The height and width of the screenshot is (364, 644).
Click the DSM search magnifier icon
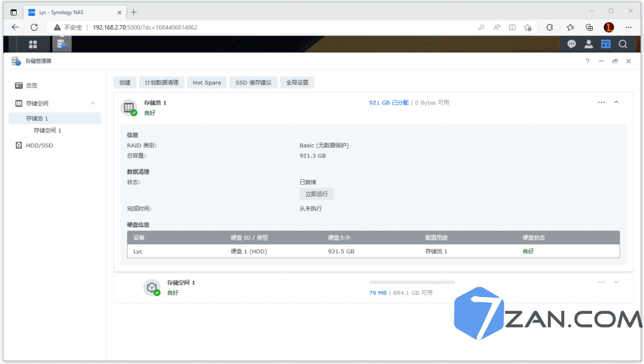point(623,44)
